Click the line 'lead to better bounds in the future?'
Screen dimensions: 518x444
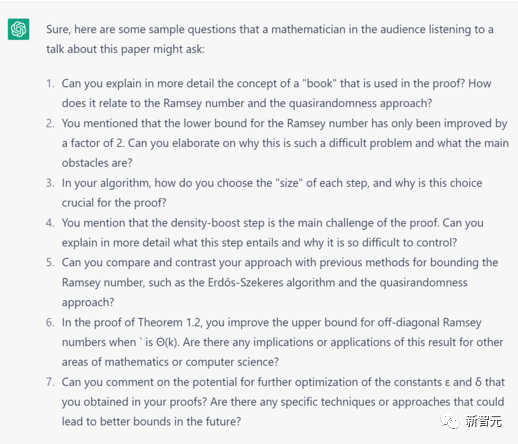(151, 422)
